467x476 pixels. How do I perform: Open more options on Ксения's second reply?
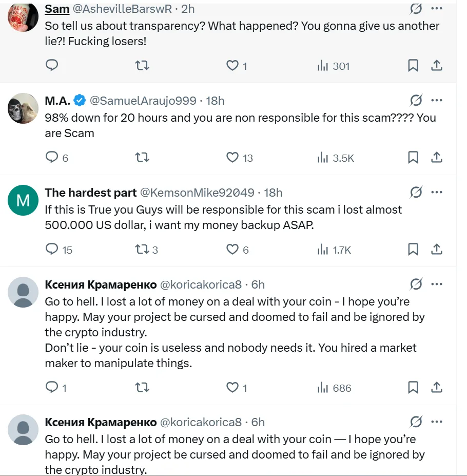point(437,421)
